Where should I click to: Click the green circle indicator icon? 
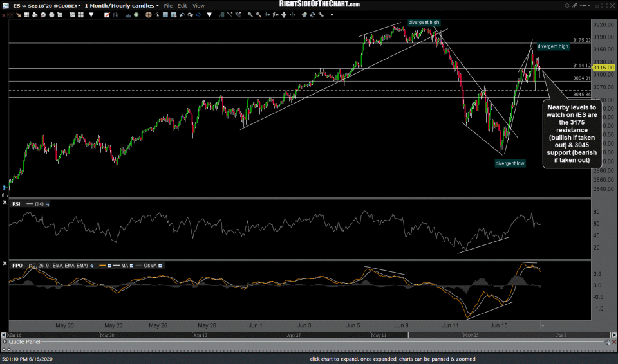[x=136, y=15]
